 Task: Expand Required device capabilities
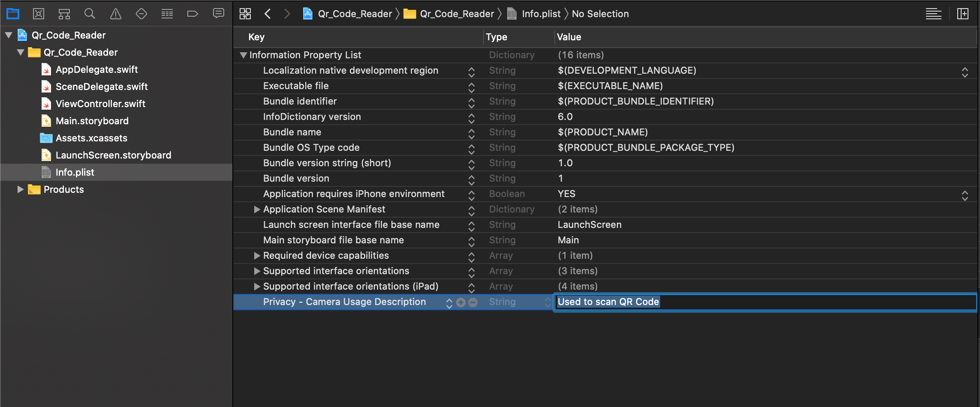coord(257,255)
